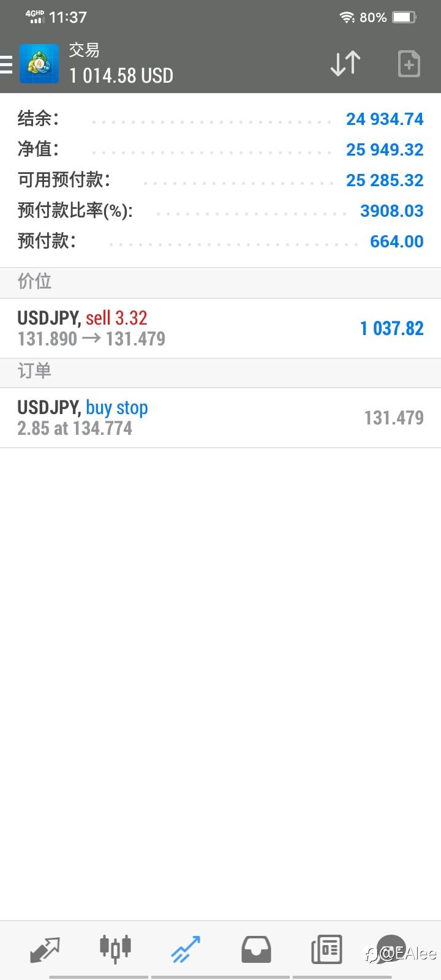Open the hamburger side menu

6,64
